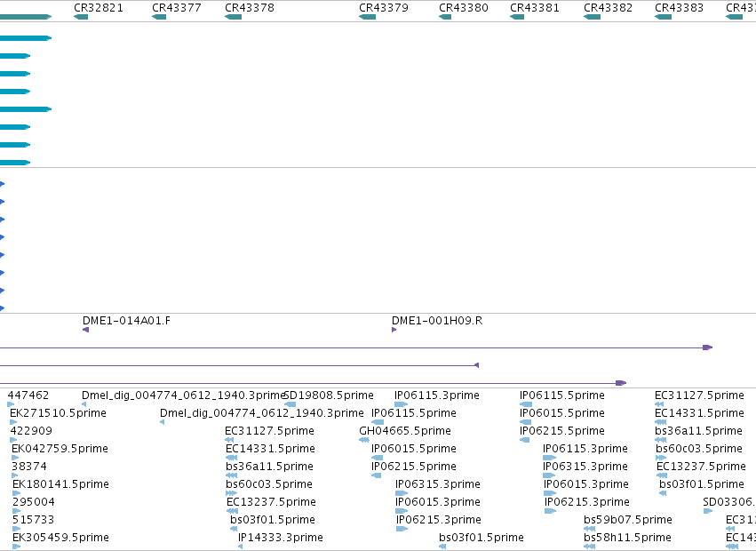Click bs03f01.5prime label left of bs58h11.5prime
Image resolution: width=756 pixels, height=551 pixels.
tap(481, 538)
